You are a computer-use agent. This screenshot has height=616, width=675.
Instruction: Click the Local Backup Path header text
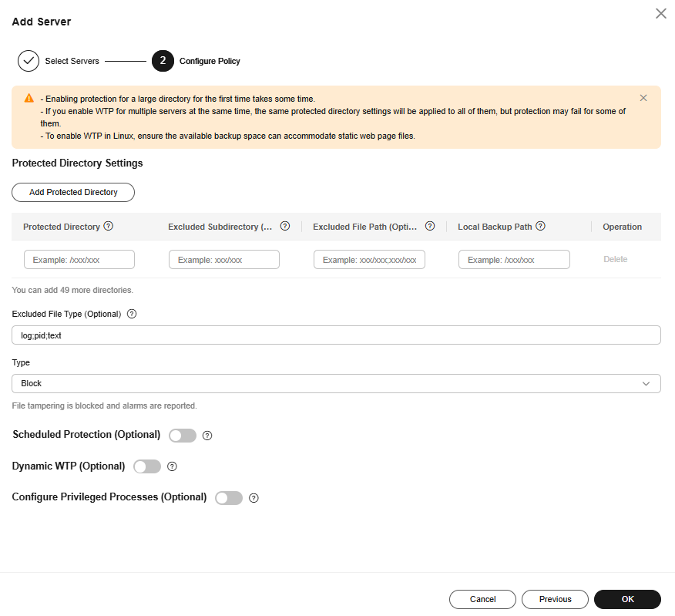[495, 227]
